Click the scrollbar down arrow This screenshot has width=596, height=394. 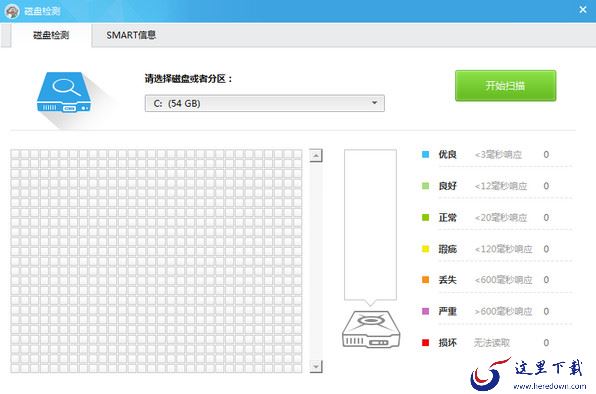pyautogui.click(x=316, y=366)
